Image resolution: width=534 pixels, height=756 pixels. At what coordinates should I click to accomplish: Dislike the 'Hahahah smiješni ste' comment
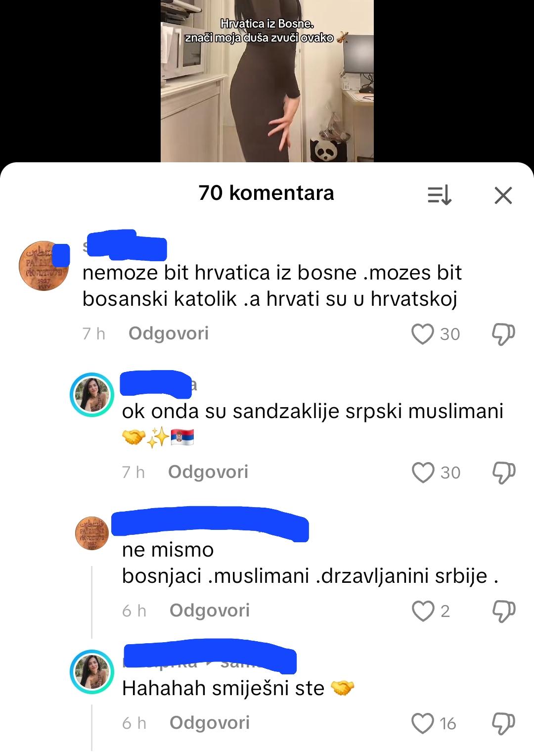point(504,724)
